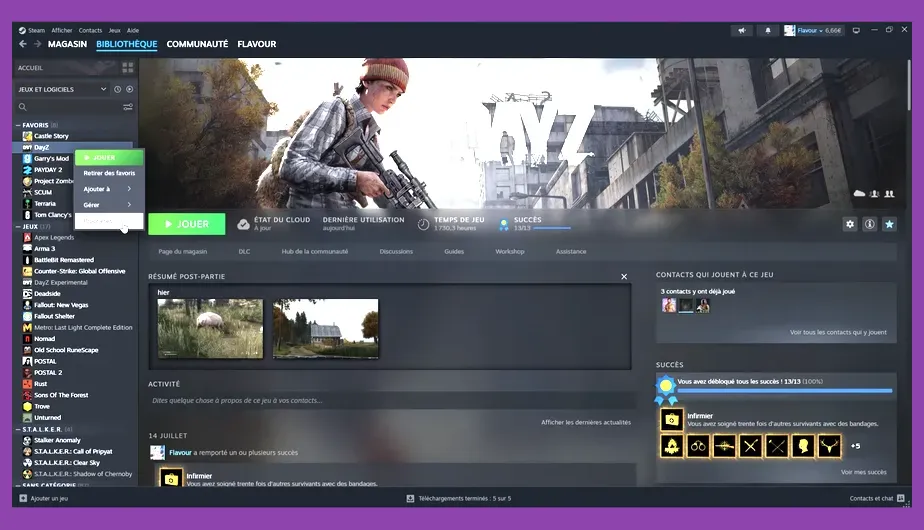The height and width of the screenshot is (530, 924).
Task: Open the Discussions tab
Action: (396, 251)
